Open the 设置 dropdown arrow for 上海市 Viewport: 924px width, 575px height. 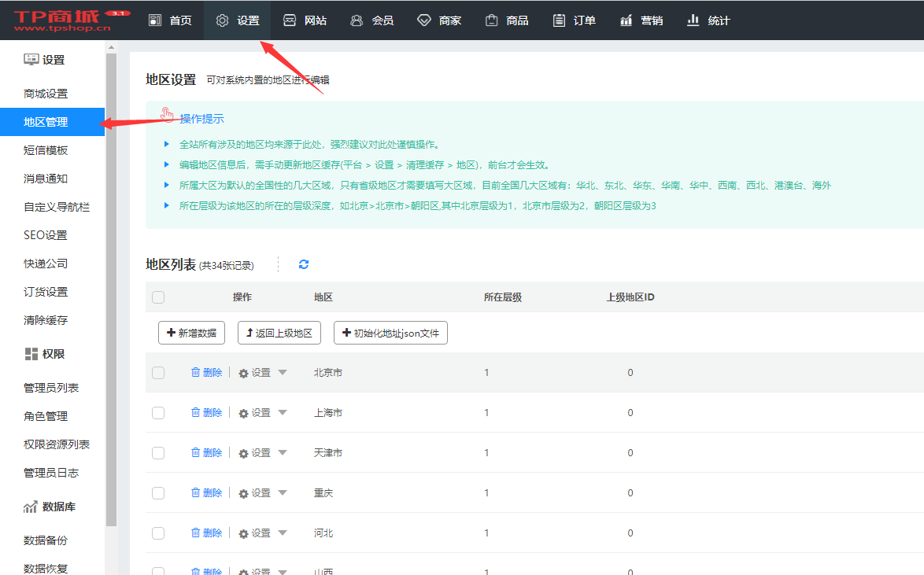tap(283, 412)
